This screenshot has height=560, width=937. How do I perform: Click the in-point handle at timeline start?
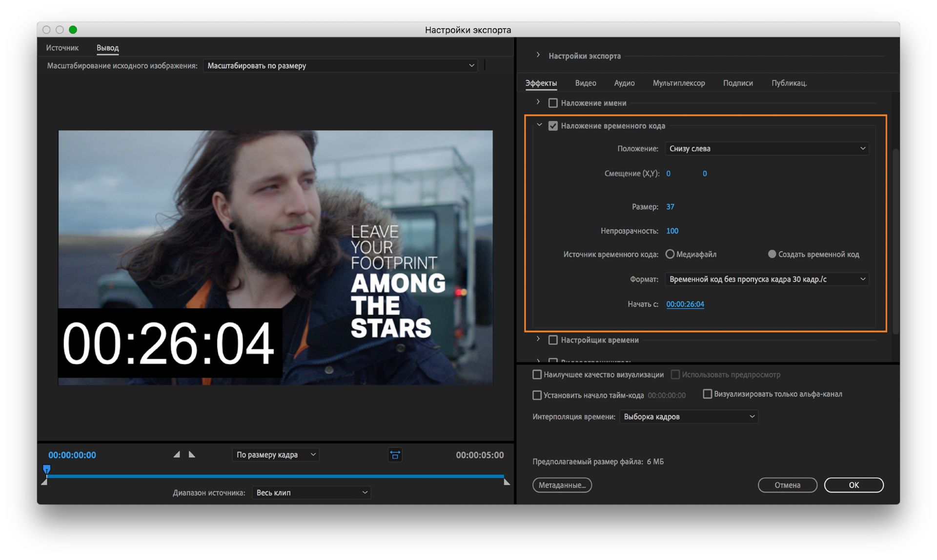click(x=44, y=482)
